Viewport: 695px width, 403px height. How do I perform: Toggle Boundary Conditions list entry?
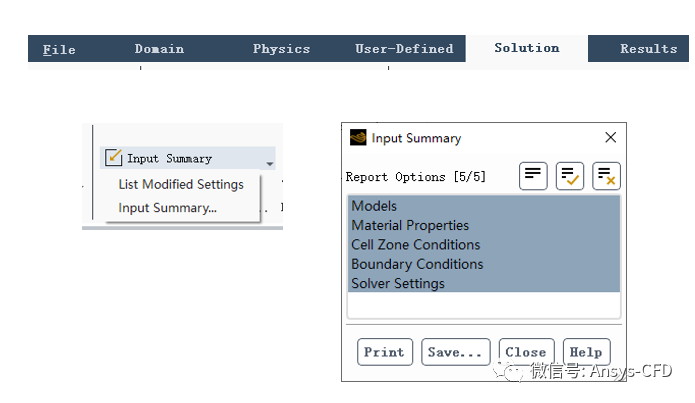click(417, 264)
